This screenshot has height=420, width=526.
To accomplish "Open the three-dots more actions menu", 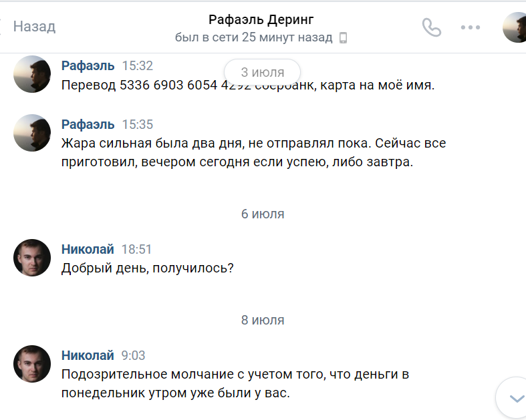I will (471, 27).
